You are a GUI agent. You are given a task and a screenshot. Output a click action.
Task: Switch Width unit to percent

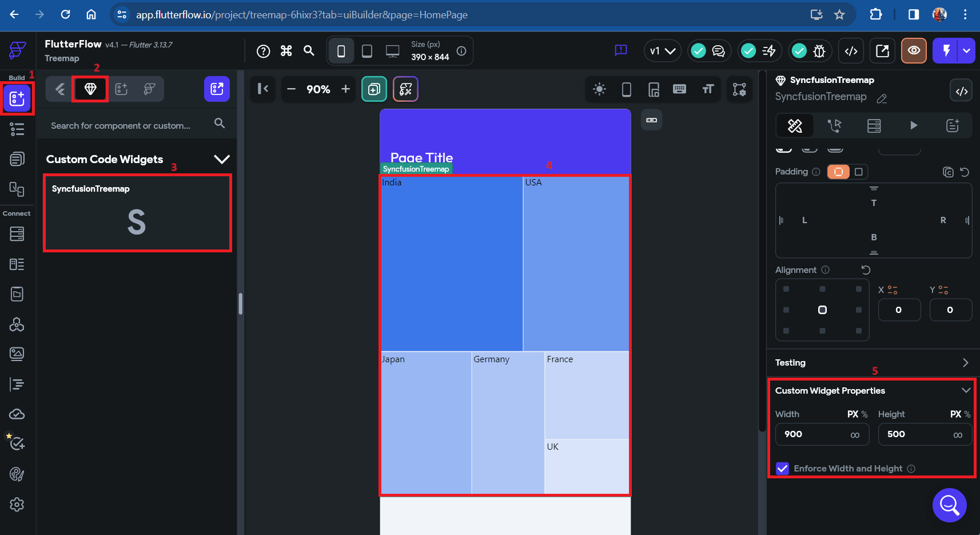[865, 414]
